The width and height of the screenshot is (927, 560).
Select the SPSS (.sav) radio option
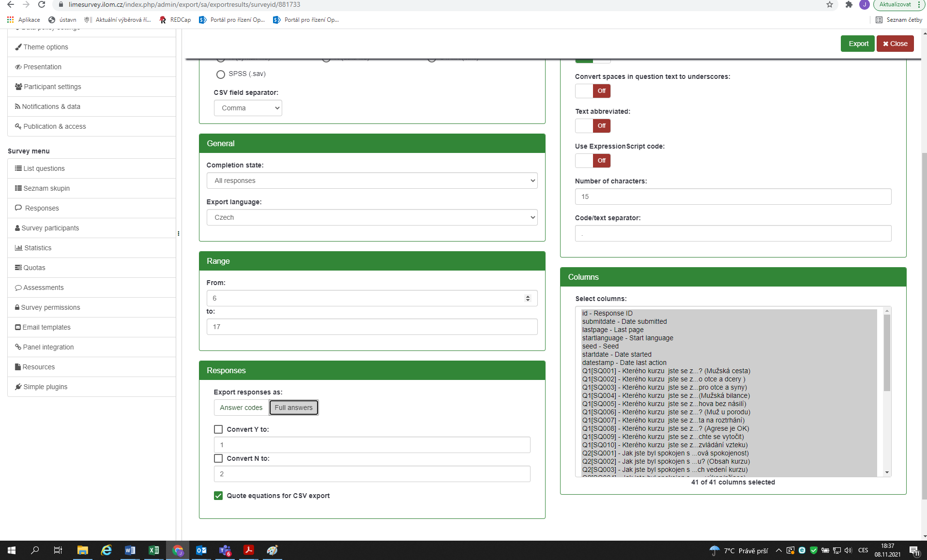221,74
